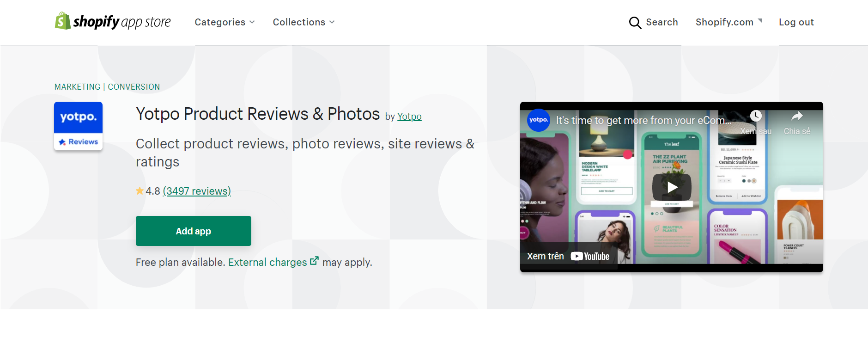868x356 pixels.
Task: Click the video title text
Action: 643,120
